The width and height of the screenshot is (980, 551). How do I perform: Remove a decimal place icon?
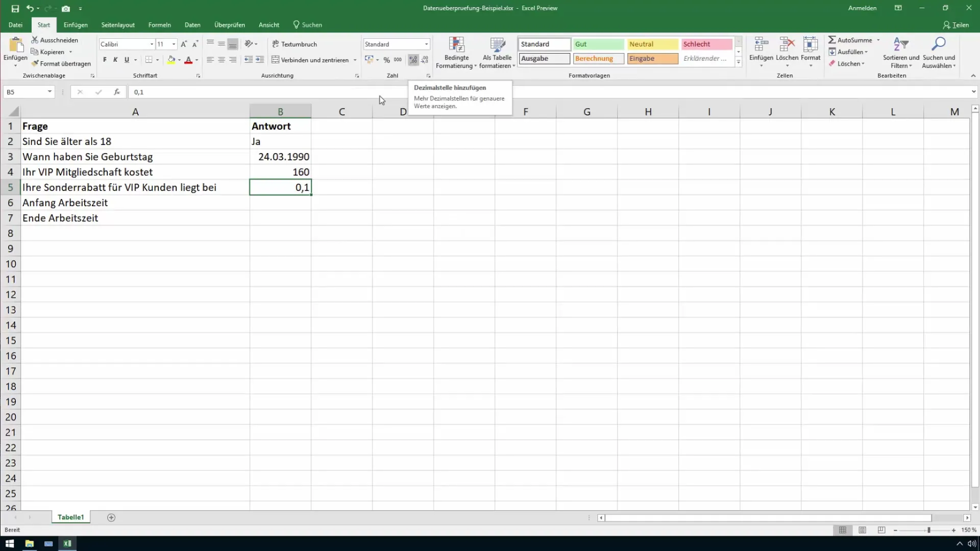coord(425,60)
